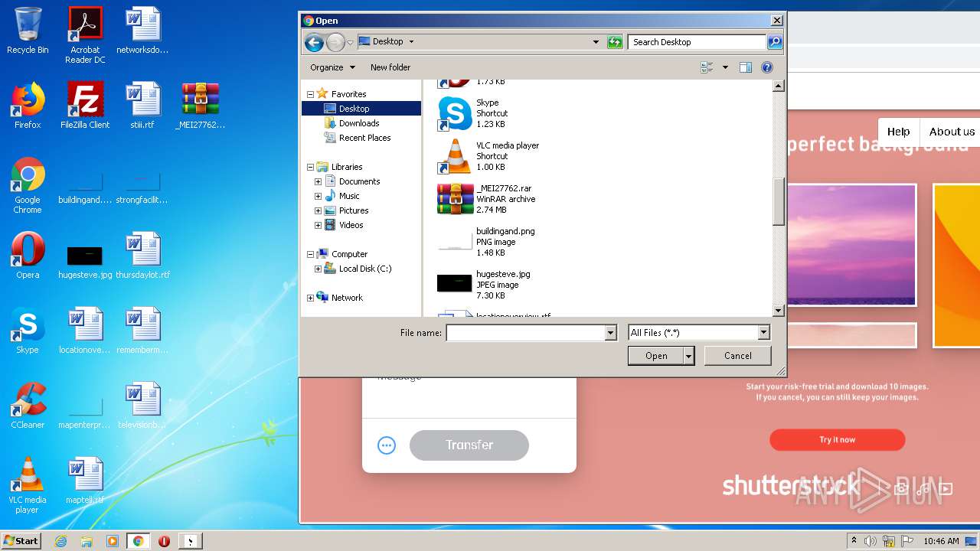Open VLC media player desktop icon
The image size is (980, 551).
[x=28, y=485]
